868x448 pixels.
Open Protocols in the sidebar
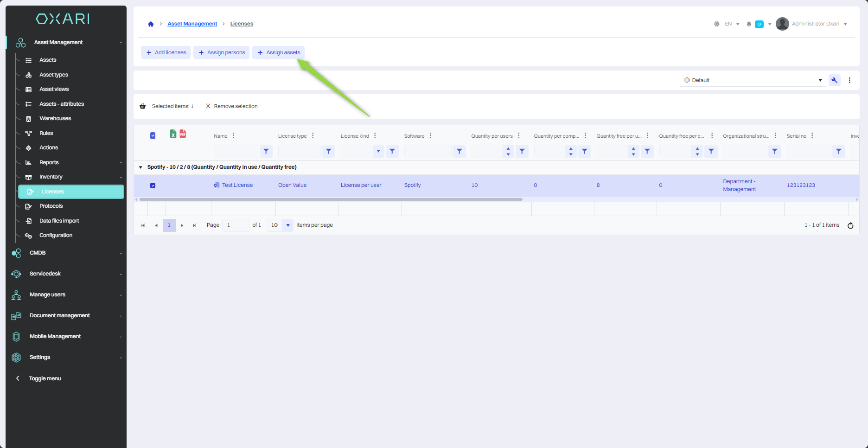(51, 206)
